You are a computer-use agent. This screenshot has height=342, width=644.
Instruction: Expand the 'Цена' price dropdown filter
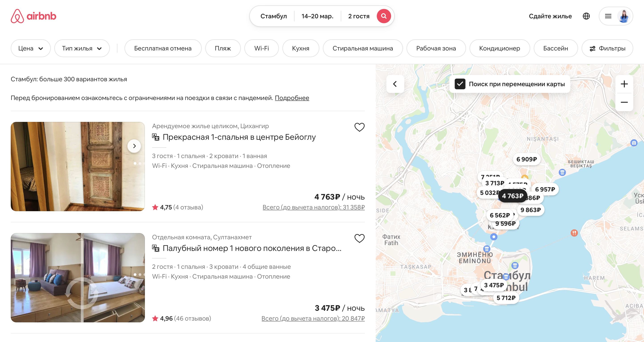pos(30,48)
